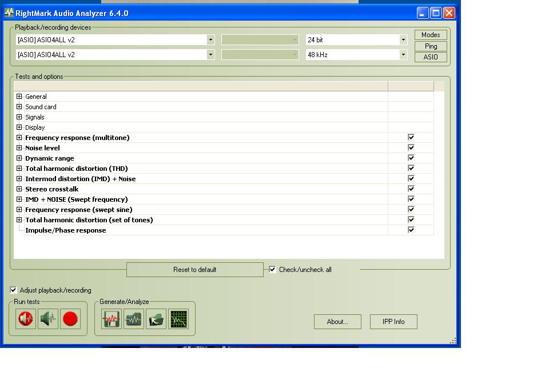
Task: Expand the Dynamic range options
Action: (19, 158)
